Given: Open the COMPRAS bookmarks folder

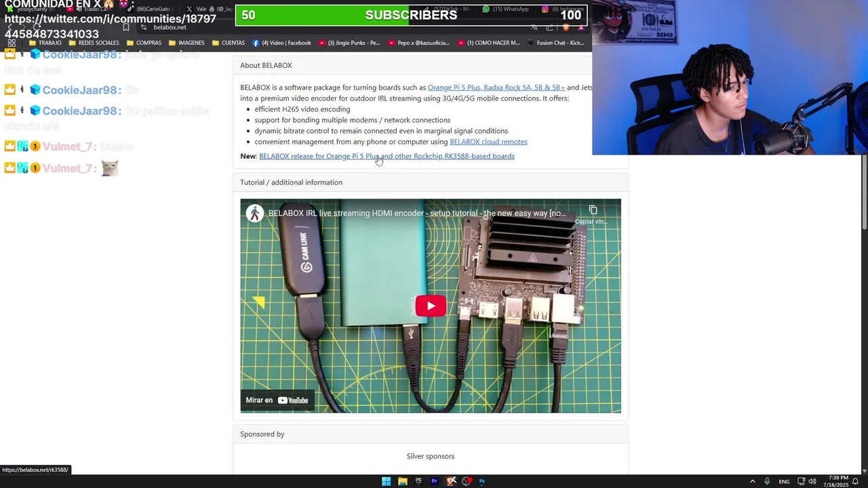Looking at the screenshot, I should 144,43.
